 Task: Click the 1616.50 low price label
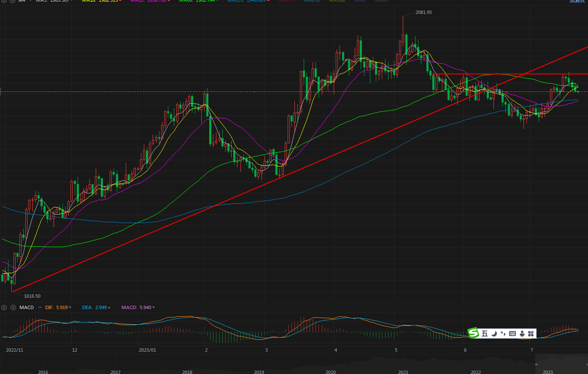pyautogui.click(x=32, y=296)
